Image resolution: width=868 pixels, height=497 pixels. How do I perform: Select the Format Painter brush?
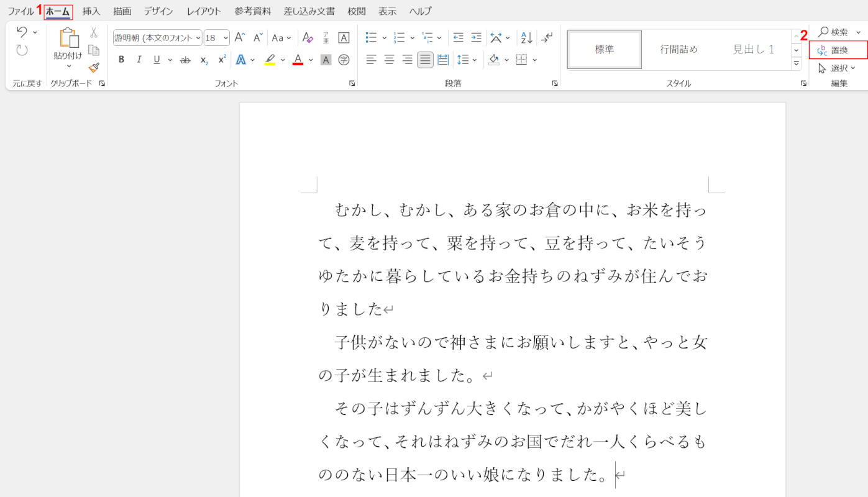click(x=94, y=67)
